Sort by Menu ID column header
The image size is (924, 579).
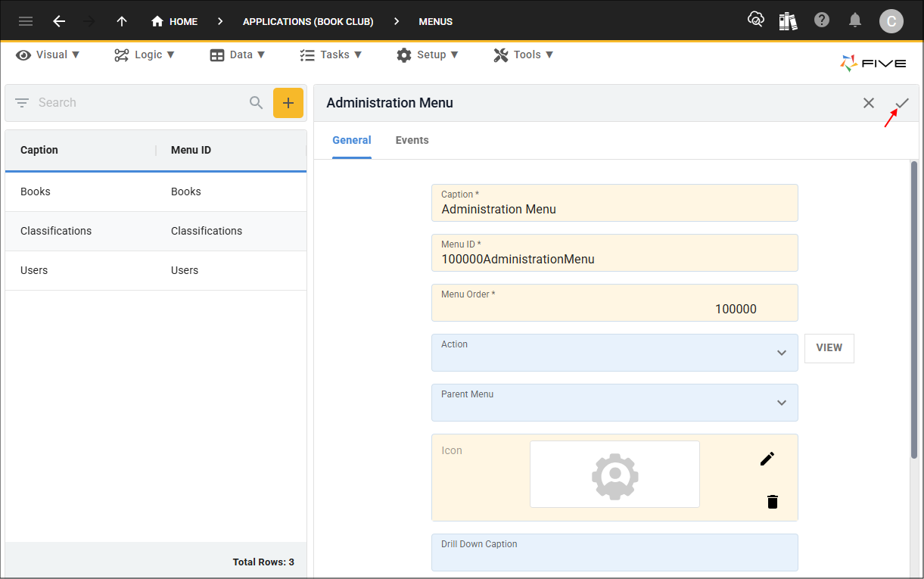click(191, 150)
